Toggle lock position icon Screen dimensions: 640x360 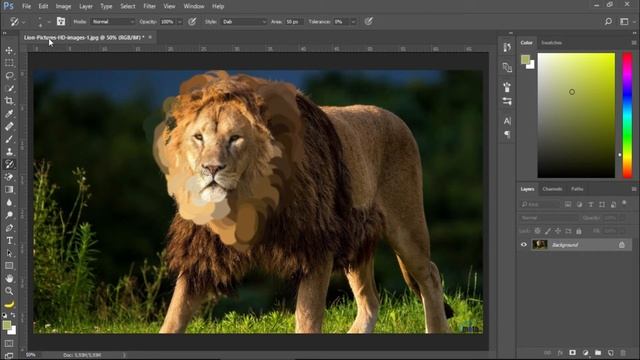click(558, 231)
